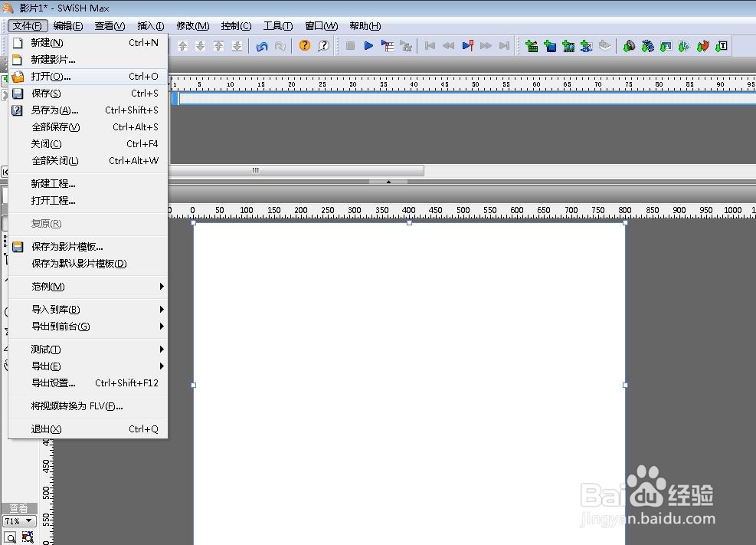Viewport: 756px width, 545px height.
Task: Choose 导出设置... menu entry
Action: [x=88, y=383]
